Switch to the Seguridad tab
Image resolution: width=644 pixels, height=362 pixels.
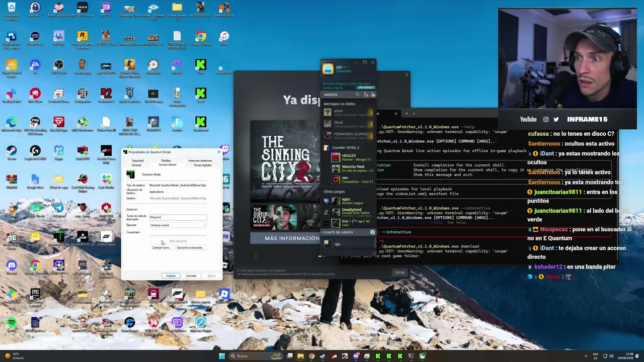click(137, 161)
